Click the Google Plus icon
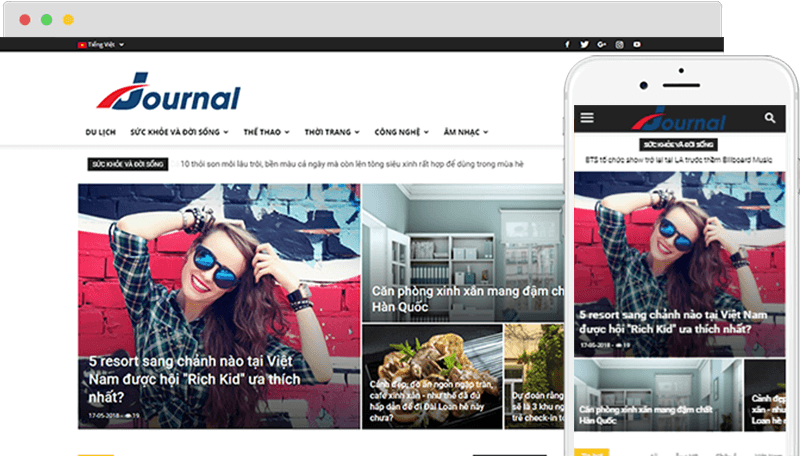 click(601, 45)
